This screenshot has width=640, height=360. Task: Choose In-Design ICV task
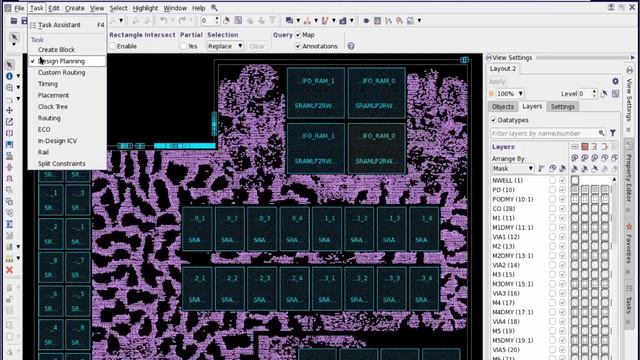pyautogui.click(x=58, y=141)
